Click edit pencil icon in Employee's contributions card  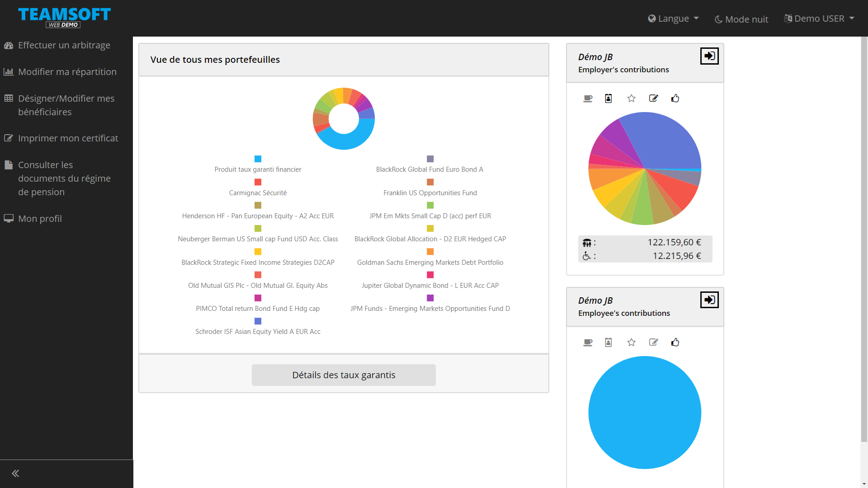click(x=654, y=343)
